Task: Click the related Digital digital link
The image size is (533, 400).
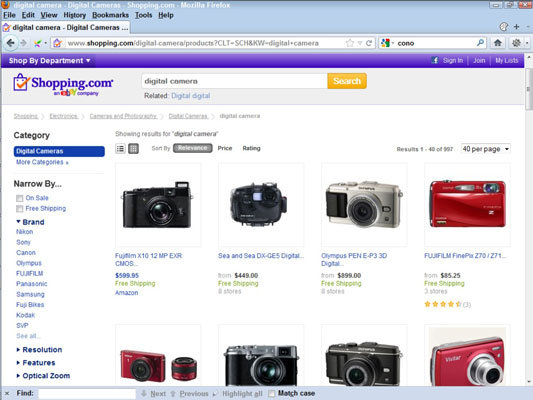Action: coord(191,96)
